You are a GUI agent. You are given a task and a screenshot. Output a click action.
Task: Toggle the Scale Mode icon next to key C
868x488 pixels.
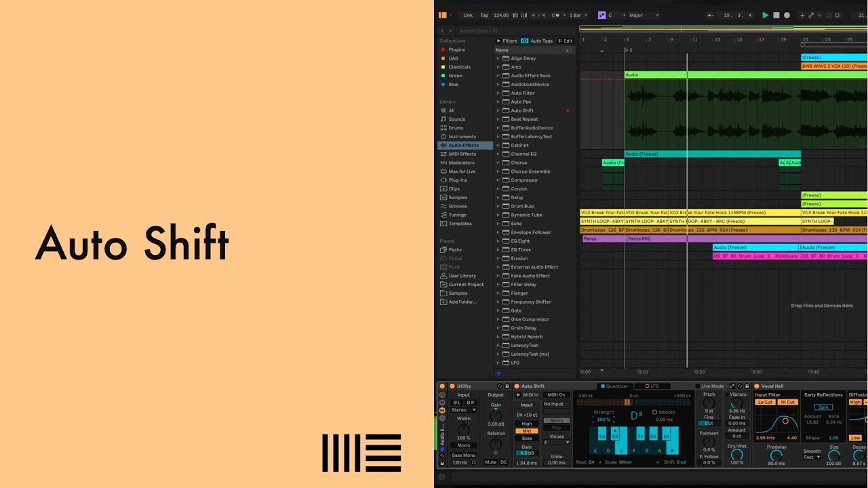[x=601, y=15]
